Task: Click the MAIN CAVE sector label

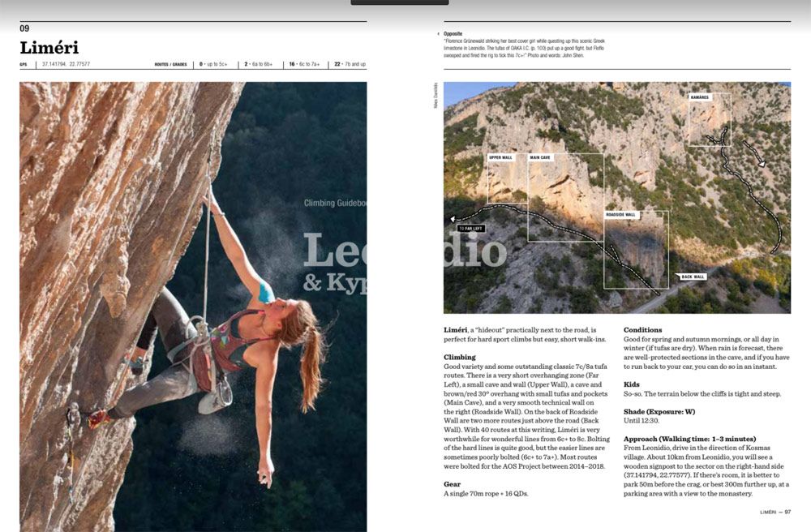Action: (540, 157)
